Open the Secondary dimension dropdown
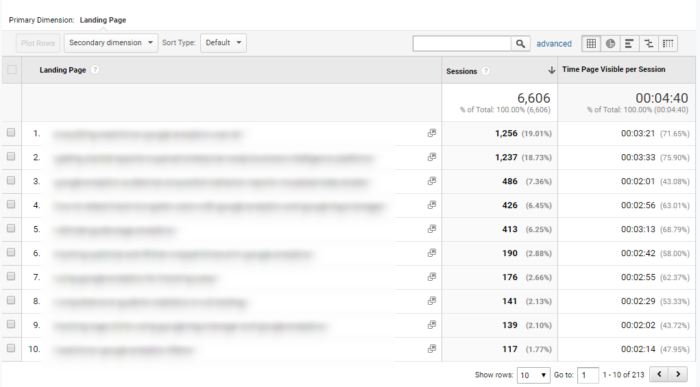Screen dimensions: 700x387 111,43
